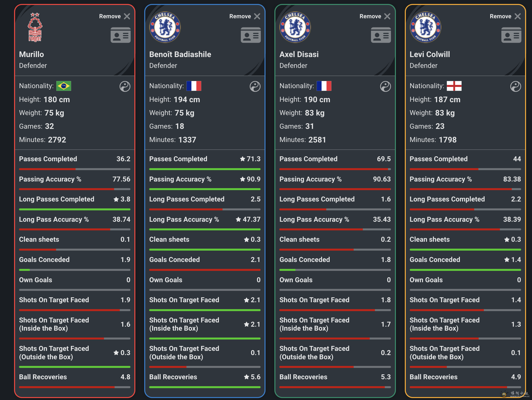Click the yin-yang icon on Disasi's card
Viewport: 532px width, 400px height.
(385, 86)
